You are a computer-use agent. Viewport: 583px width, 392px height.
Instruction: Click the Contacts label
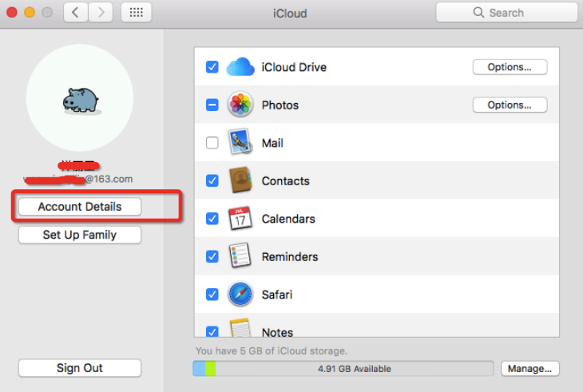(x=286, y=181)
